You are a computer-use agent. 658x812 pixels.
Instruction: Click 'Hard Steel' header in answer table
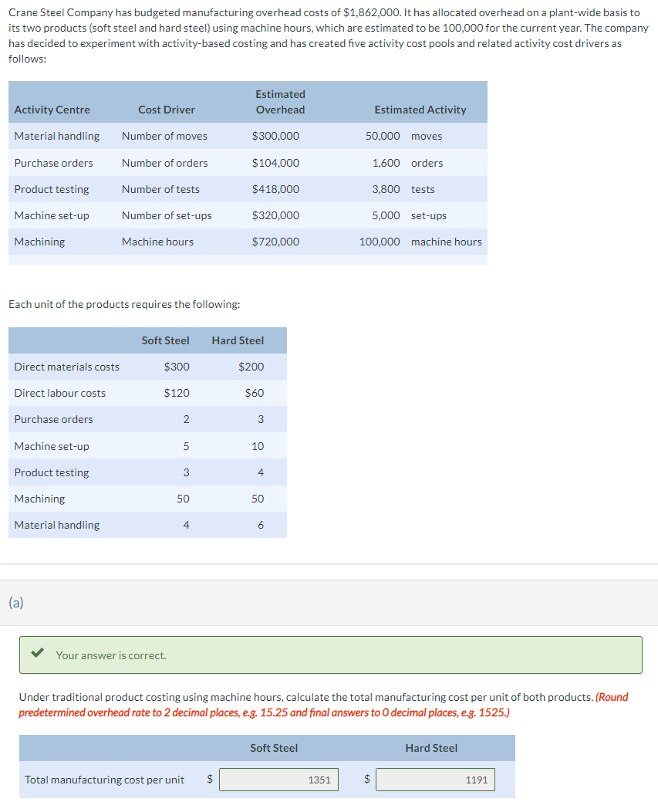pos(431,748)
